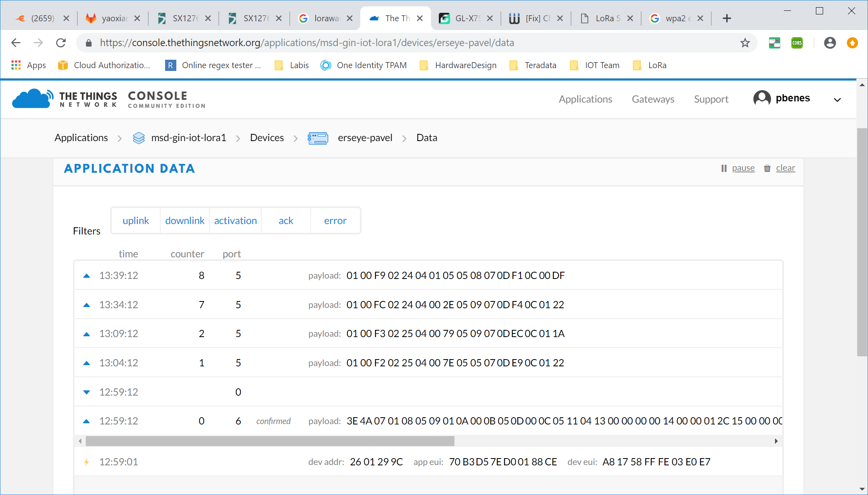The width and height of the screenshot is (868, 495).
Task: Bookmark this page with the star
Action: point(745,42)
